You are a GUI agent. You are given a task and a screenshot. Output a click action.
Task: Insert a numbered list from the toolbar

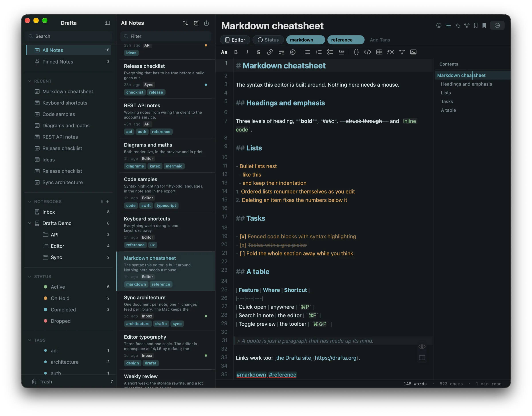(319, 52)
